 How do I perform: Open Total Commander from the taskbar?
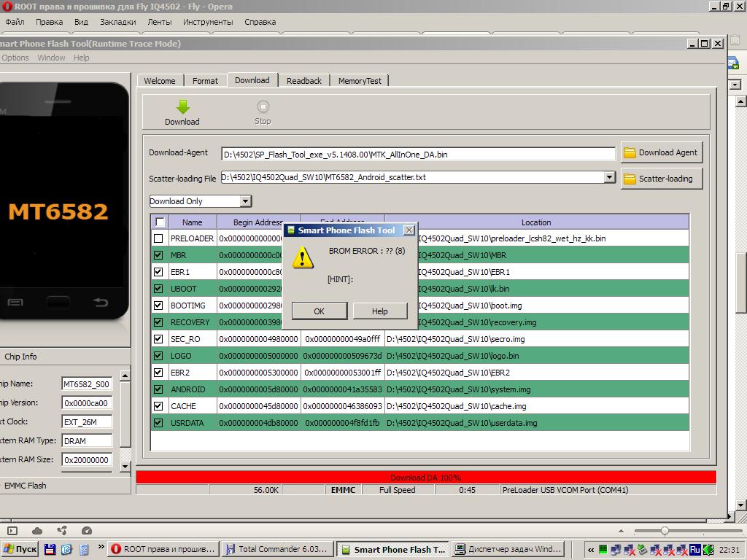point(277,549)
